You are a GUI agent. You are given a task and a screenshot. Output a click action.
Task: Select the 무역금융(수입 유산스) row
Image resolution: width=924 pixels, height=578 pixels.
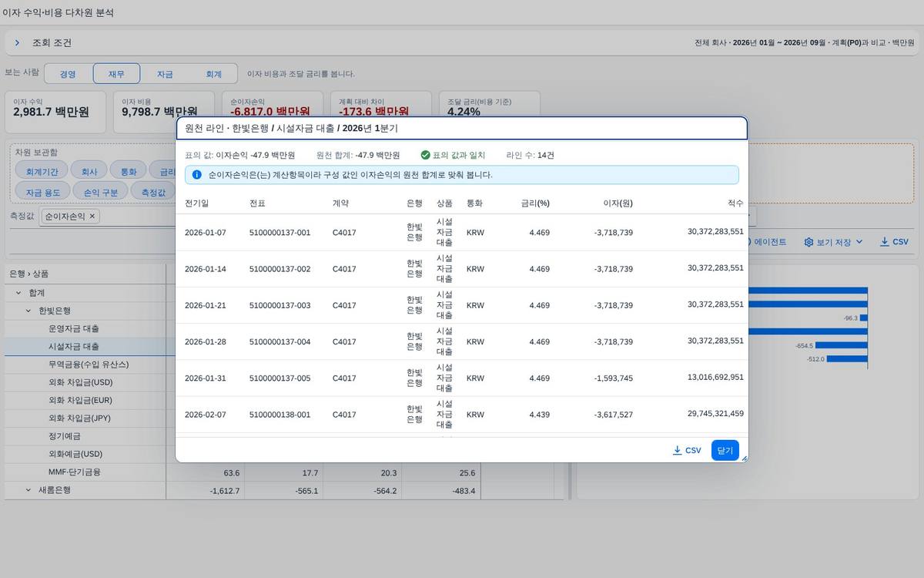point(85,365)
